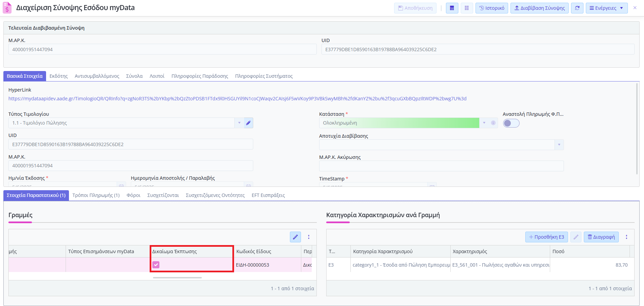
Task: Expand Τύπος Τιμολογίου dropdown arrow
Action: point(239,123)
